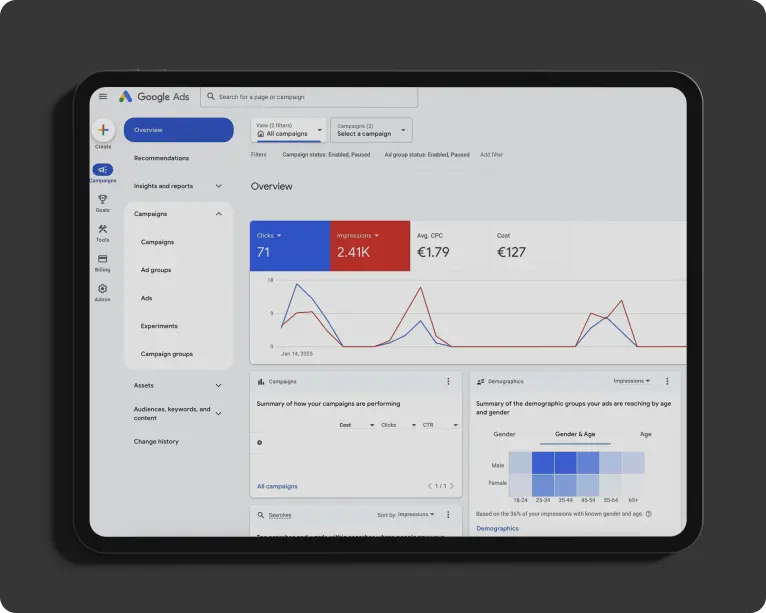The width and height of the screenshot is (766, 613).
Task: Open Searches card three-dot menu
Action: [x=448, y=515]
